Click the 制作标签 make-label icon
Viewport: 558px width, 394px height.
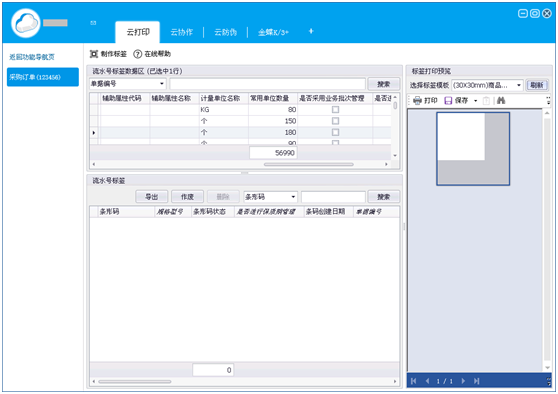pos(94,54)
